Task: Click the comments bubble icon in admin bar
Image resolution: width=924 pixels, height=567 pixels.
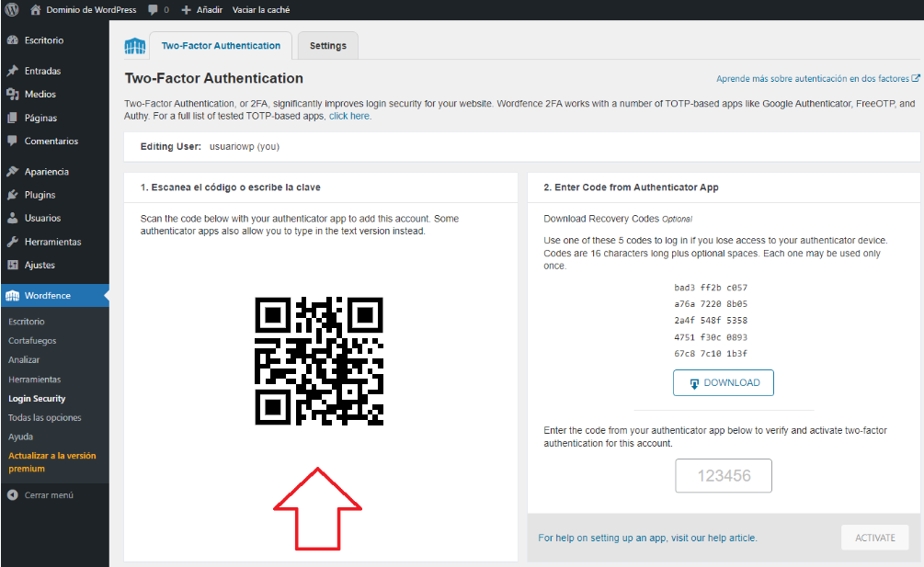Action: click(x=153, y=9)
